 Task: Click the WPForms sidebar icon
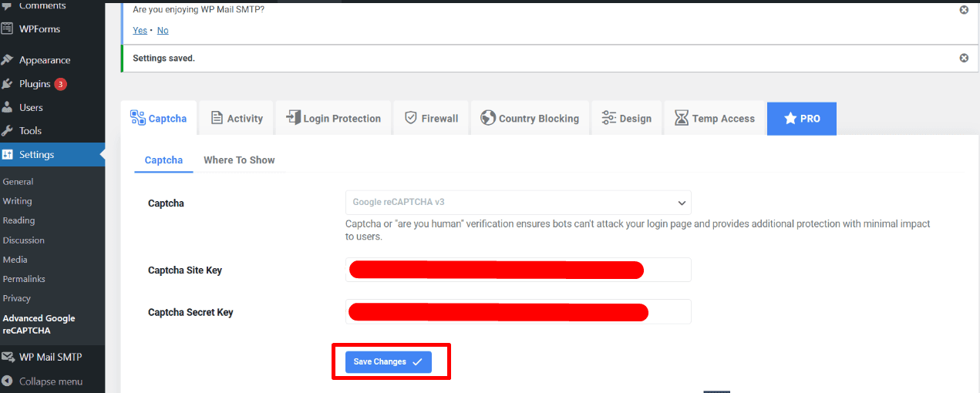[x=7, y=29]
